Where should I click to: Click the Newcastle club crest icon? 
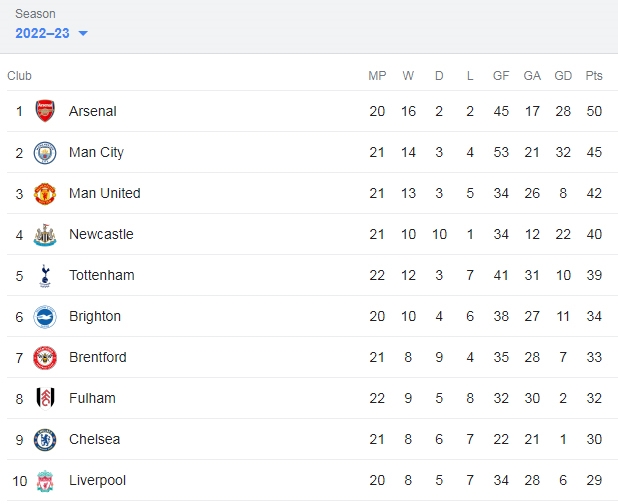pyautogui.click(x=45, y=234)
